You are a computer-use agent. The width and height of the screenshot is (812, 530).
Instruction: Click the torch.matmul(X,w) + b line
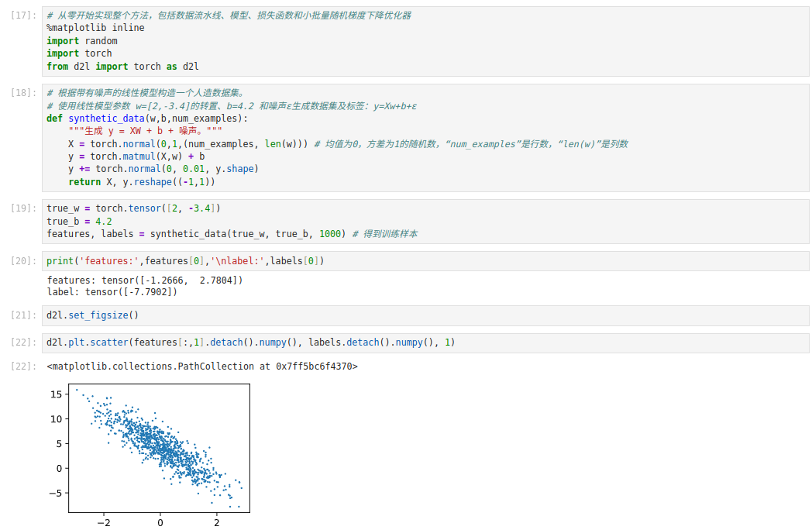[136, 157]
